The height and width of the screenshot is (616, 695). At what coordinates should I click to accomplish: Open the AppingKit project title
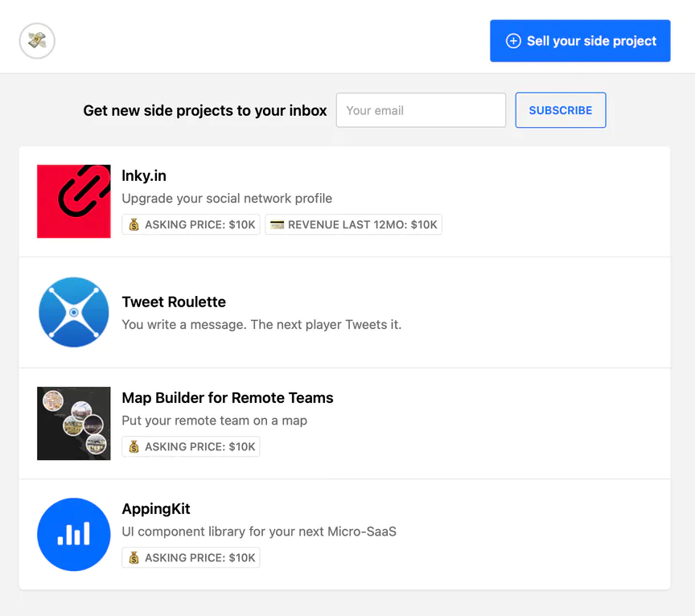[x=156, y=509]
